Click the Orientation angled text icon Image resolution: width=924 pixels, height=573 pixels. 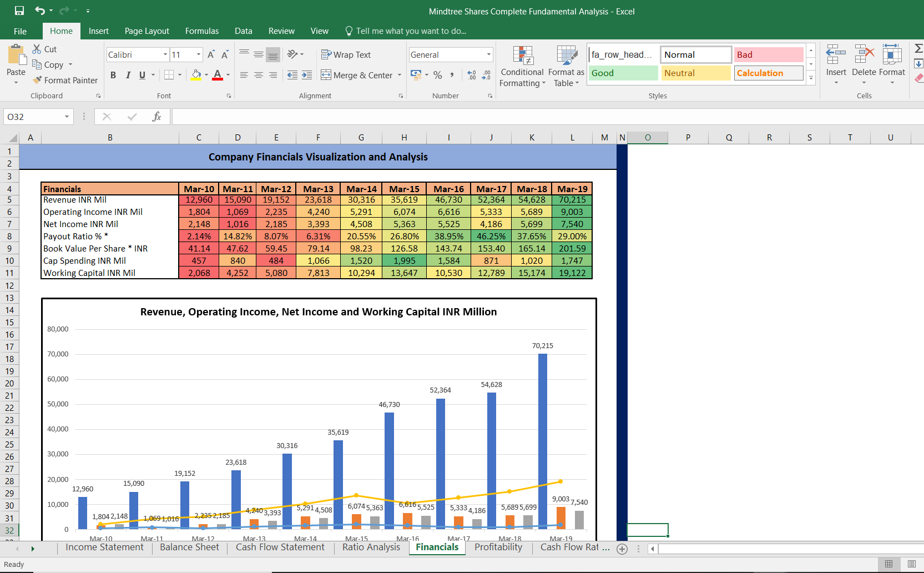point(292,54)
